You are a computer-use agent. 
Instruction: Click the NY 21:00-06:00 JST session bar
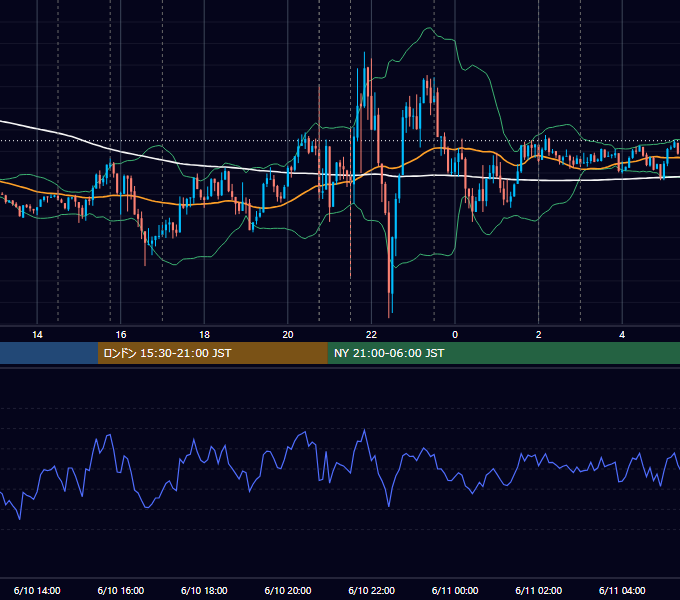pos(503,353)
